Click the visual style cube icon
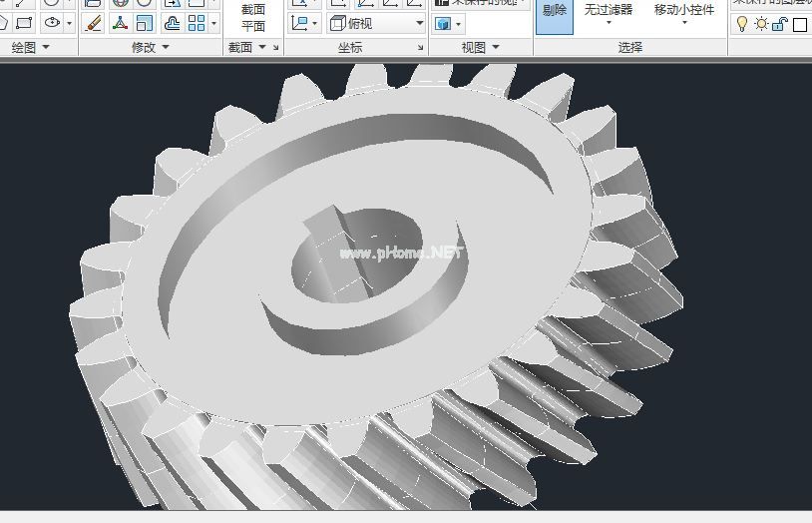Screen dimensions: 812x523 444,23
